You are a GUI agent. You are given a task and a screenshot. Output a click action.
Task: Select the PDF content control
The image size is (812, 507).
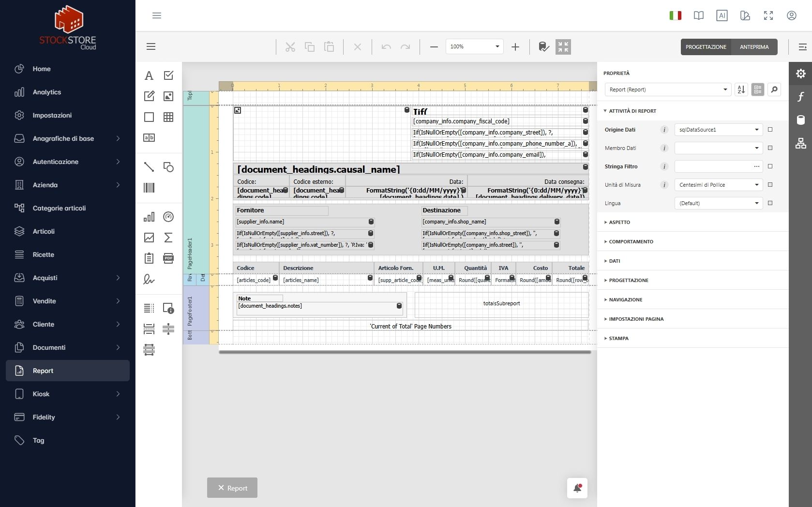point(168,258)
